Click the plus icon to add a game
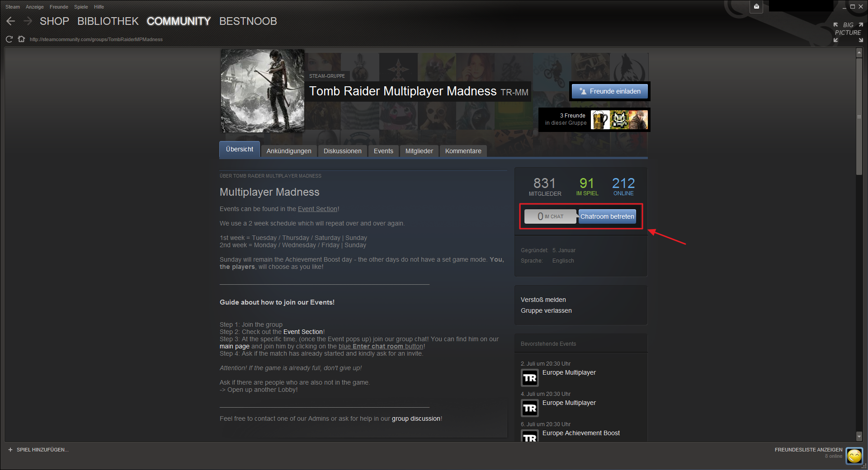Image resolution: width=868 pixels, height=470 pixels. tap(10, 450)
